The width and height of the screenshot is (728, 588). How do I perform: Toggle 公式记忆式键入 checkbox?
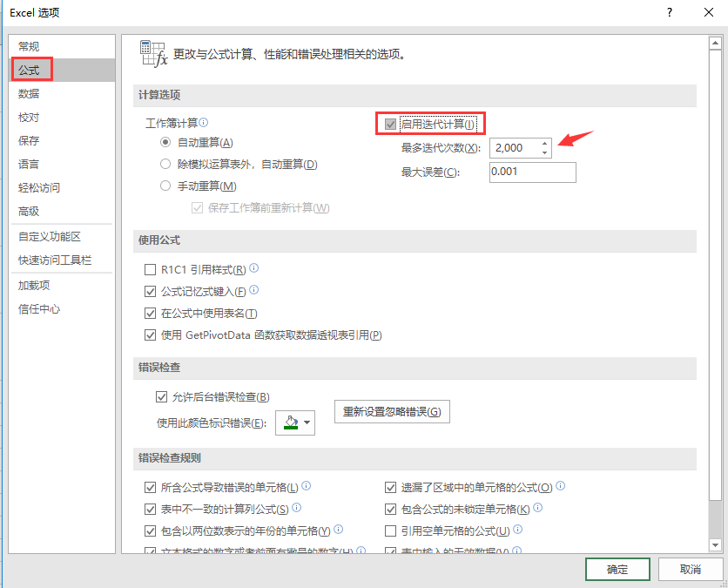point(150,291)
